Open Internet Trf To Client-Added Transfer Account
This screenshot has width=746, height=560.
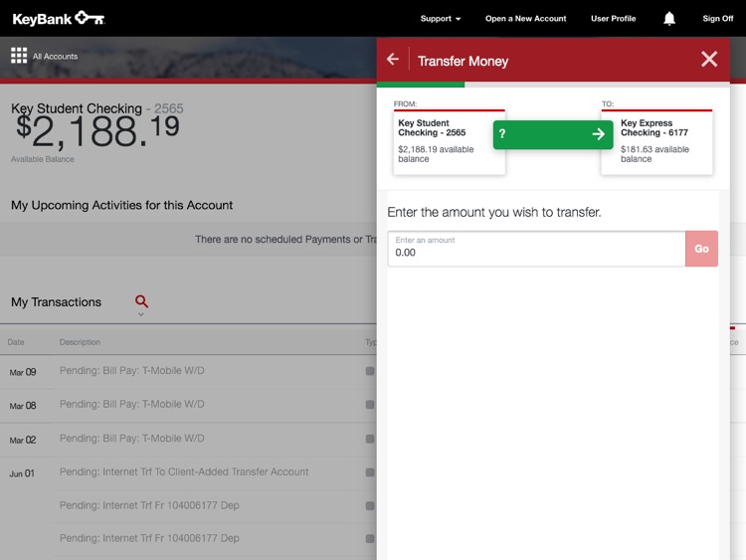click(x=184, y=472)
